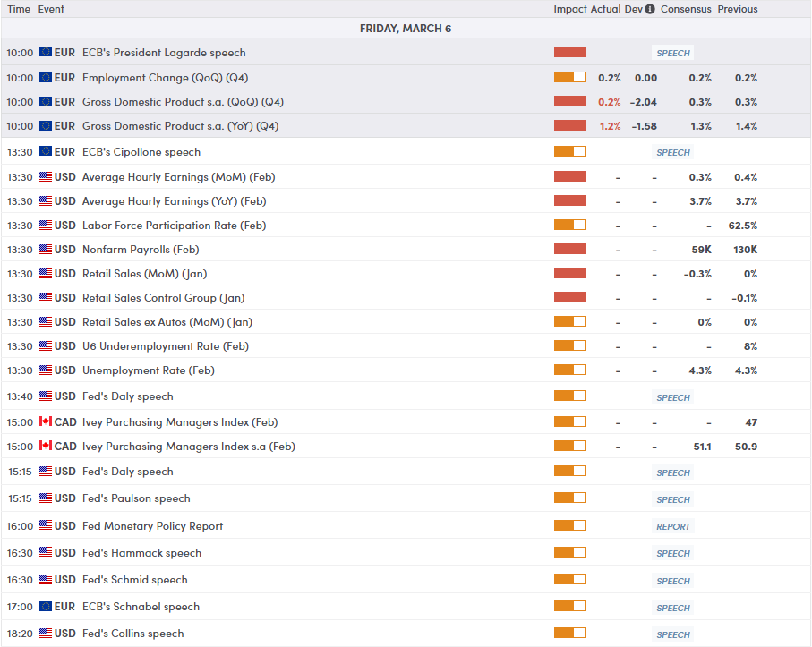Click the US flag beside U6 Underemployment Rate
Image resolution: width=812 pixels, height=647 pixels.
(x=46, y=345)
